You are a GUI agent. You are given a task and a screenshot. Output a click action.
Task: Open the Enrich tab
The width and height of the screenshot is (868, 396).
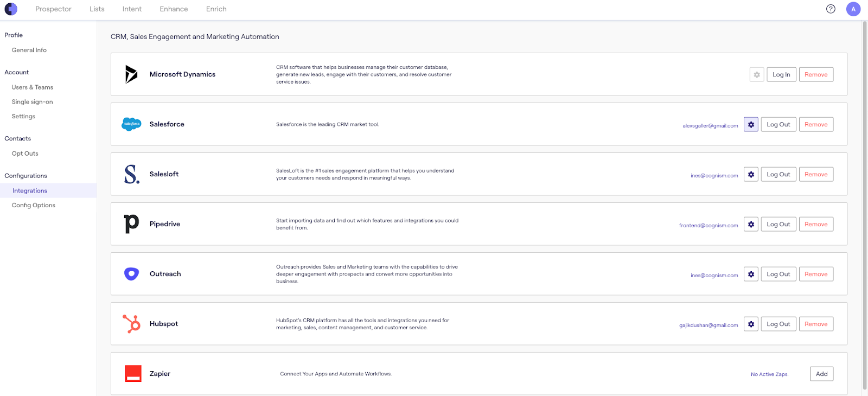click(x=216, y=9)
